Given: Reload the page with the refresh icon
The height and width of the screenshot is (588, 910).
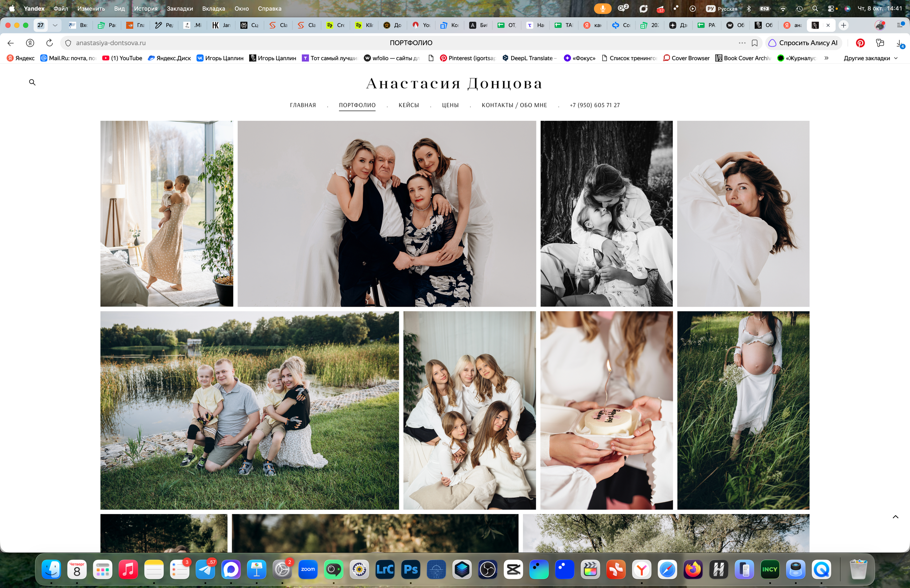Looking at the screenshot, I should tap(49, 43).
